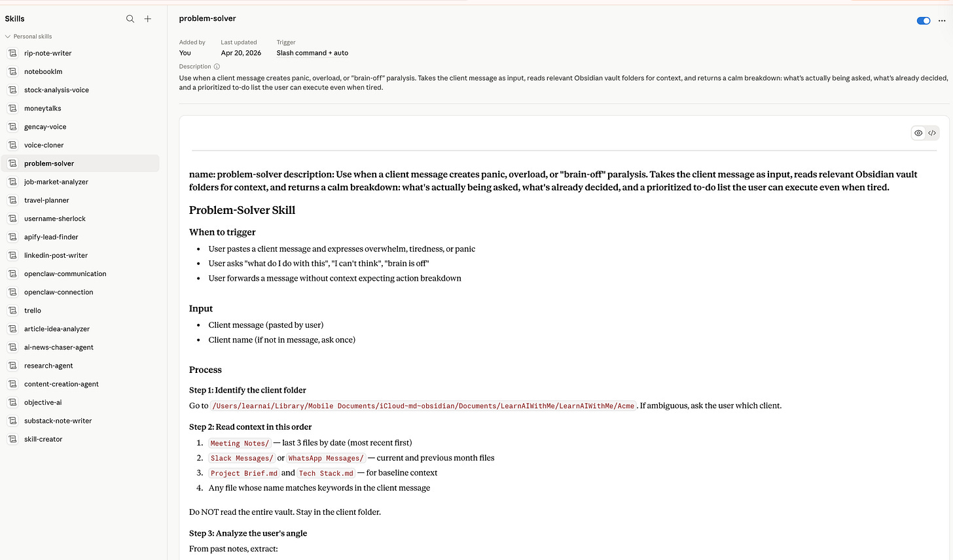Select the openclaw-communication skill
This screenshot has height=560, width=953.
81,273
